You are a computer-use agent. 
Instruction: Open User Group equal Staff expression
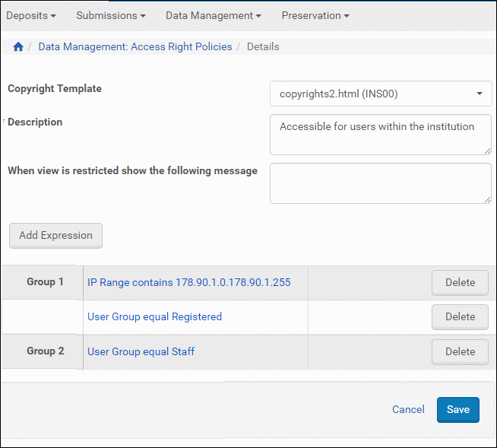coord(141,351)
